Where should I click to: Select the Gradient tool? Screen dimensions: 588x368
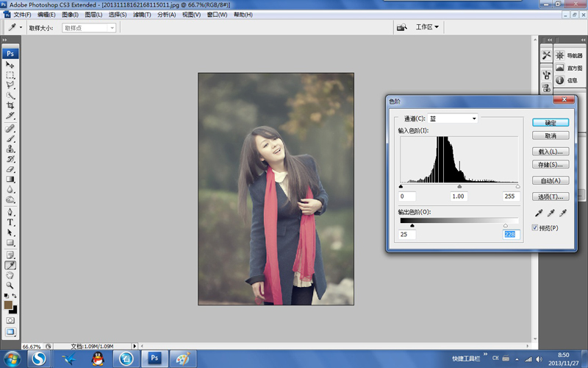(10, 179)
